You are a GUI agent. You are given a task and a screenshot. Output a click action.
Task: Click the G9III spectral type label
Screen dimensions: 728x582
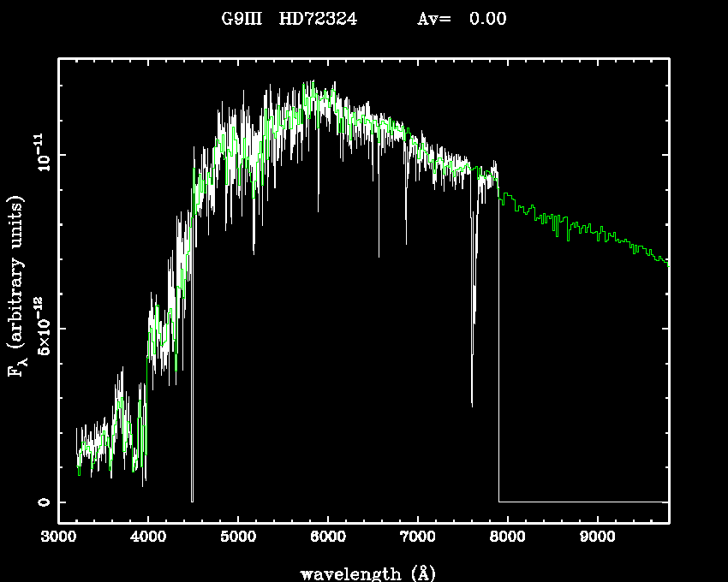tap(242, 19)
